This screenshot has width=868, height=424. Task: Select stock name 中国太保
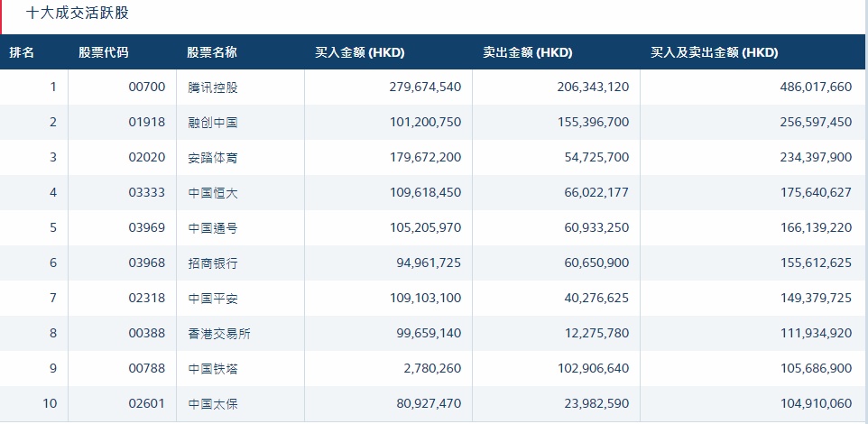(213, 404)
